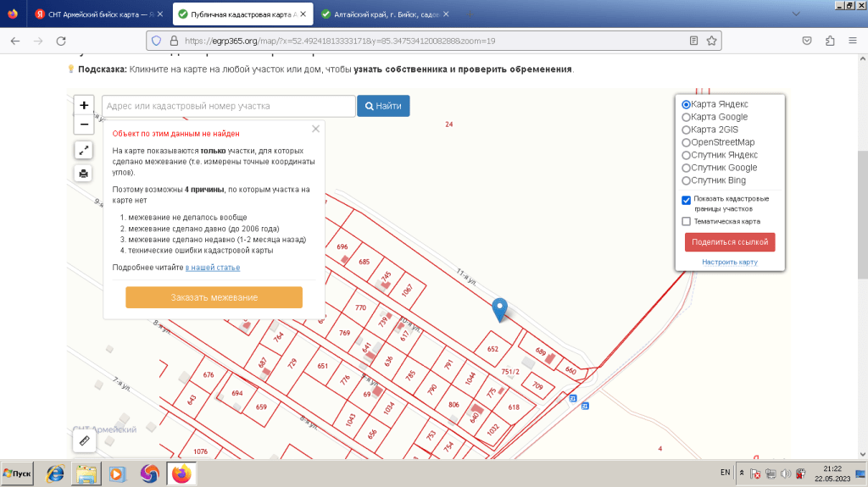Screen dimensions: 868x487
Task: Save page to Pocket
Action: (x=807, y=41)
